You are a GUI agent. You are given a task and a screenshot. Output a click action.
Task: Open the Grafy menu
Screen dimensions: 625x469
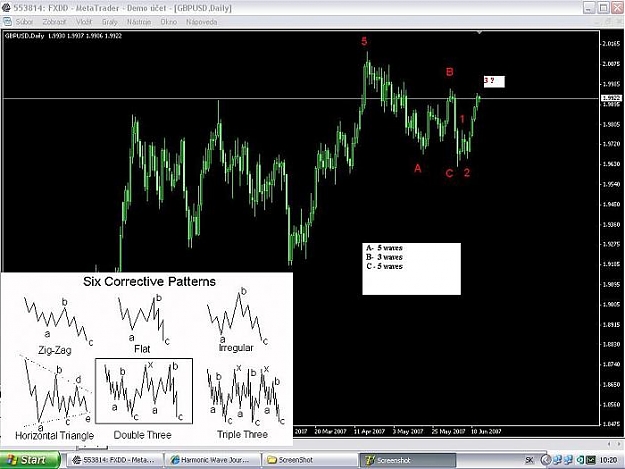(x=110, y=22)
